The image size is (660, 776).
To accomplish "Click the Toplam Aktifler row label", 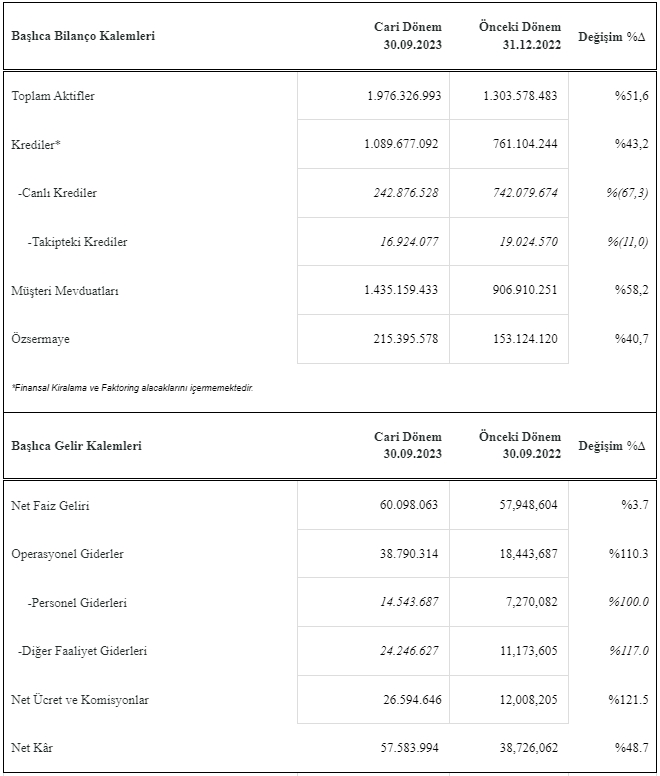I will coord(53,96).
